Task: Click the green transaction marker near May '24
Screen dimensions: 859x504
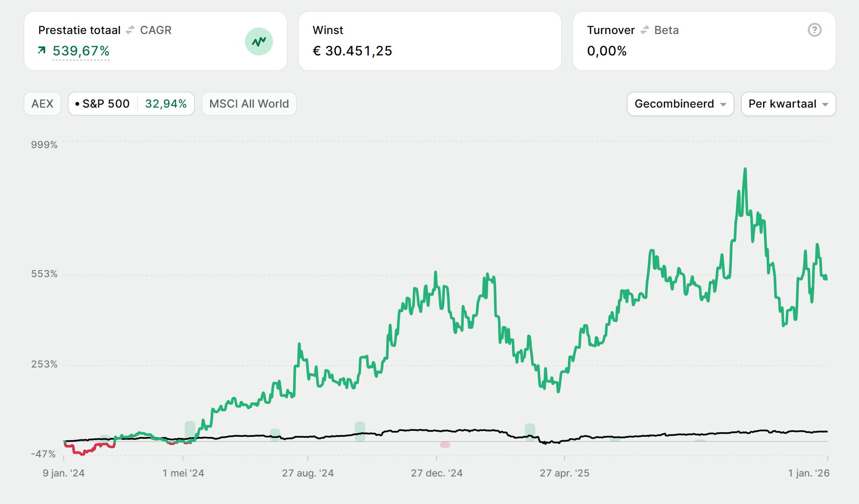Action: 190,430
